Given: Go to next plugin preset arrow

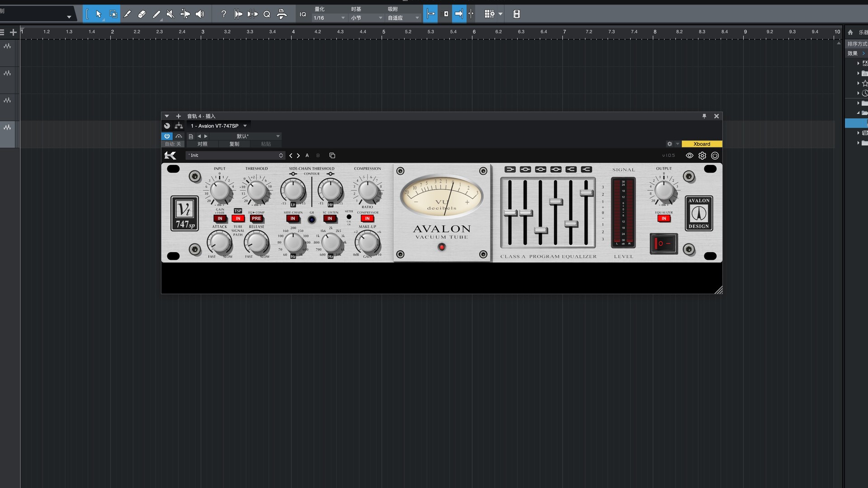Looking at the screenshot, I should (298, 155).
